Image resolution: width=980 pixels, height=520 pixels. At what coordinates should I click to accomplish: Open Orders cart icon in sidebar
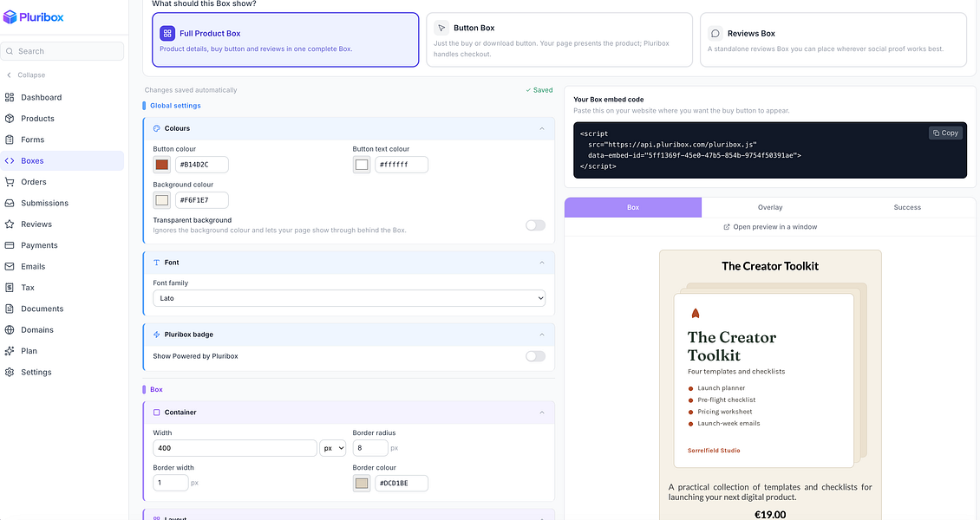10,182
